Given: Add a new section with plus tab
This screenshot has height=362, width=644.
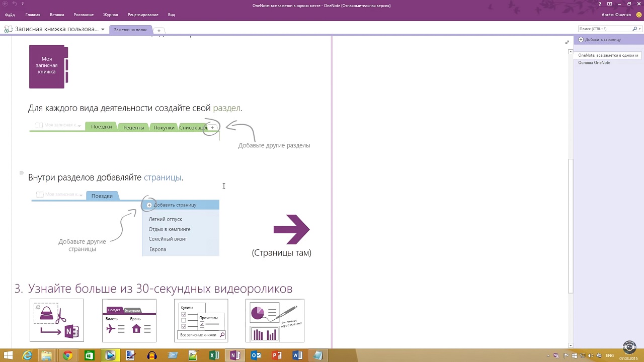Looking at the screenshot, I should [158, 31].
